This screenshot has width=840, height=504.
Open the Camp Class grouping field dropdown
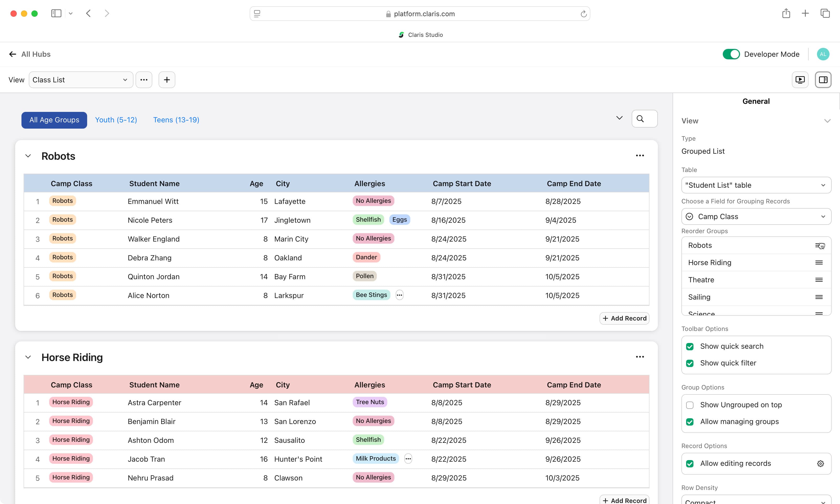pyautogui.click(x=756, y=217)
